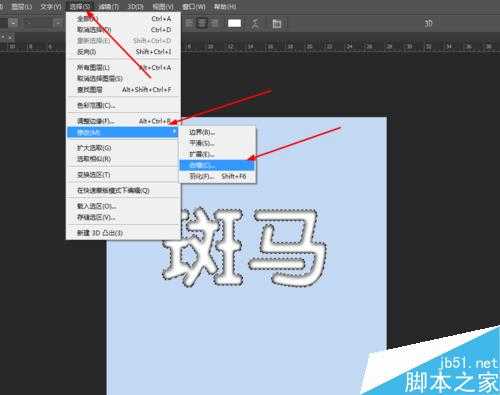Screen dimensions: 500x395
Task: Open the 视图(V) View menu
Action: pyautogui.click(x=163, y=6)
